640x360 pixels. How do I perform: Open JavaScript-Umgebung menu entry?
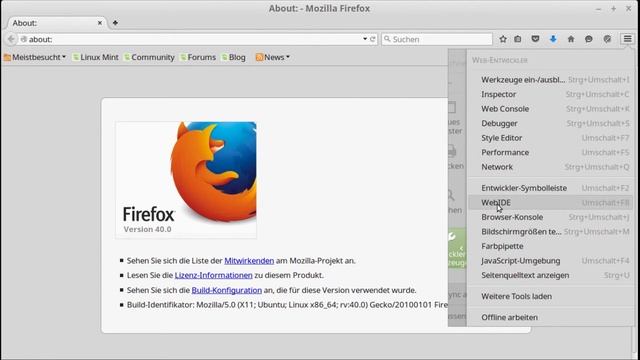click(x=550, y=261)
